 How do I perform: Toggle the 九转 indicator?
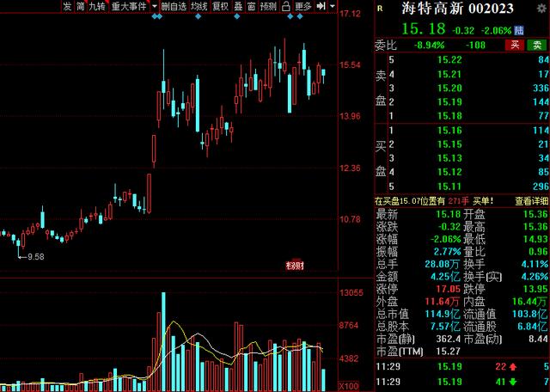click(x=97, y=6)
